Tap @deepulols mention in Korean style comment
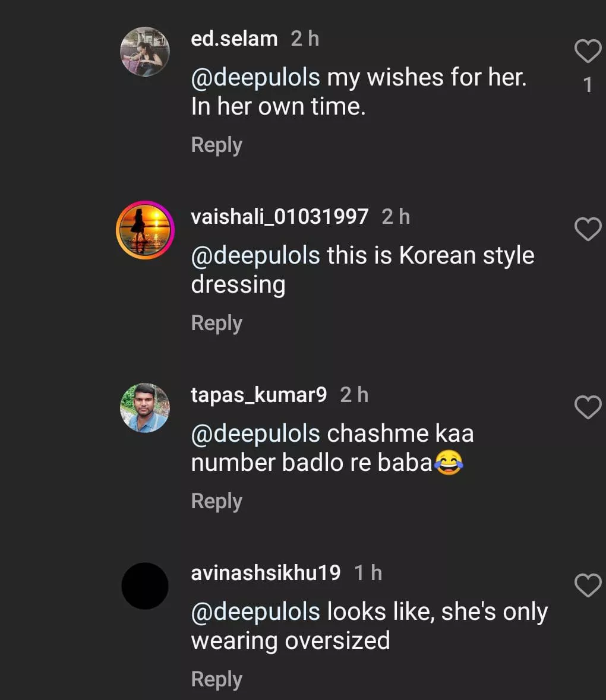Image resolution: width=606 pixels, height=700 pixels. click(x=255, y=256)
